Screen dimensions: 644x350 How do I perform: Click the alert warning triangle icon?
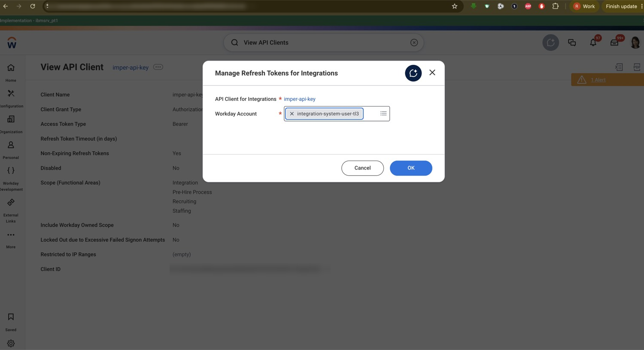pos(581,80)
